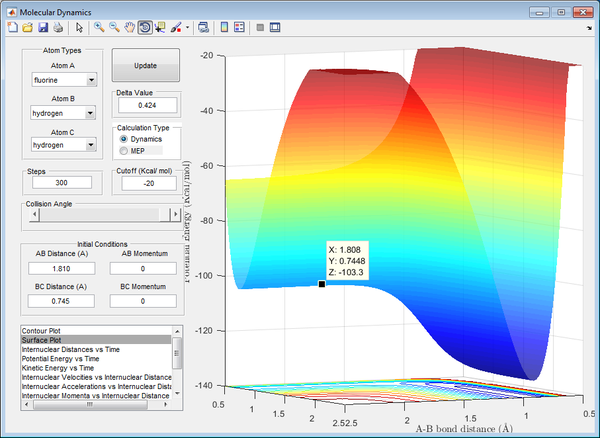Select the Zoom Out magnifier tool
This screenshot has width=600, height=438.
pyautogui.click(x=115, y=27)
